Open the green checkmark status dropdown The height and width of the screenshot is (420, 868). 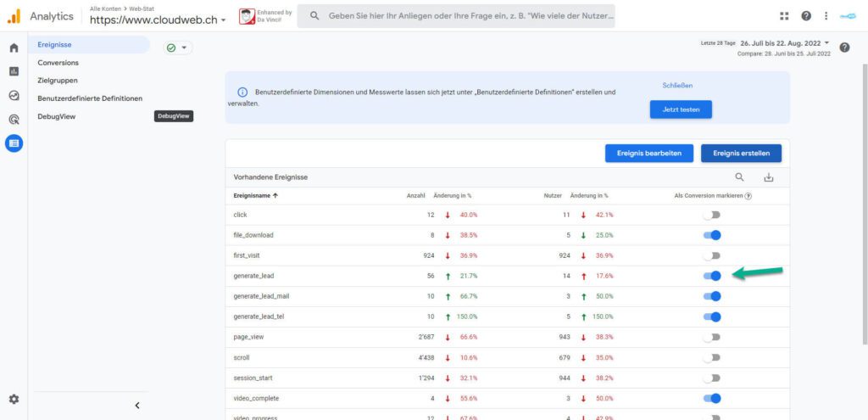coord(178,48)
